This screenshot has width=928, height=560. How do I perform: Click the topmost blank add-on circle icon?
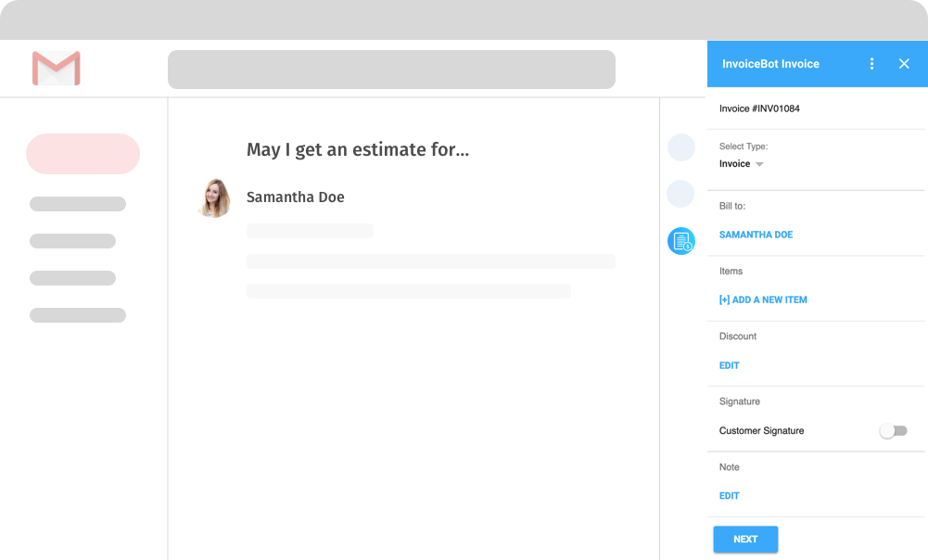tap(680, 147)
